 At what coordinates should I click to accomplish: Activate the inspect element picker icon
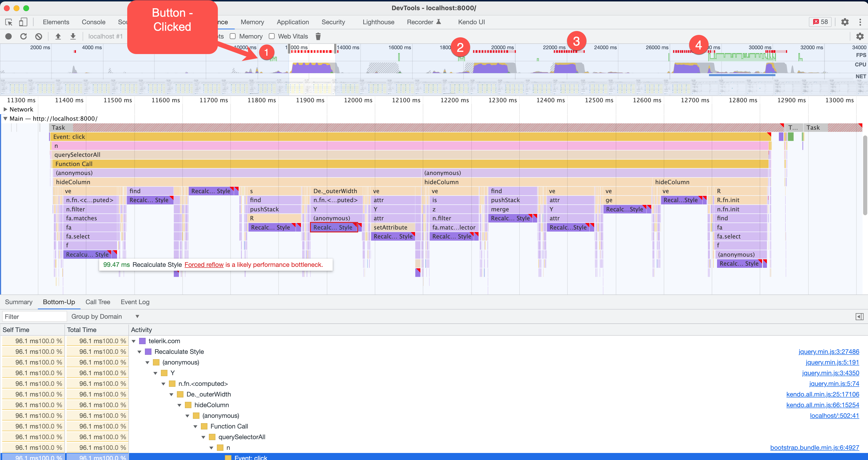point(9,22)
